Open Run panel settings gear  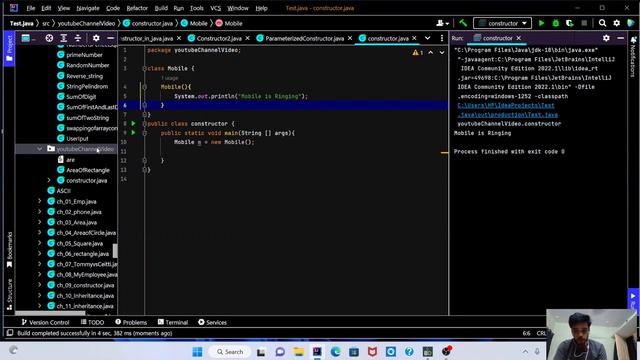click(606, 38)
